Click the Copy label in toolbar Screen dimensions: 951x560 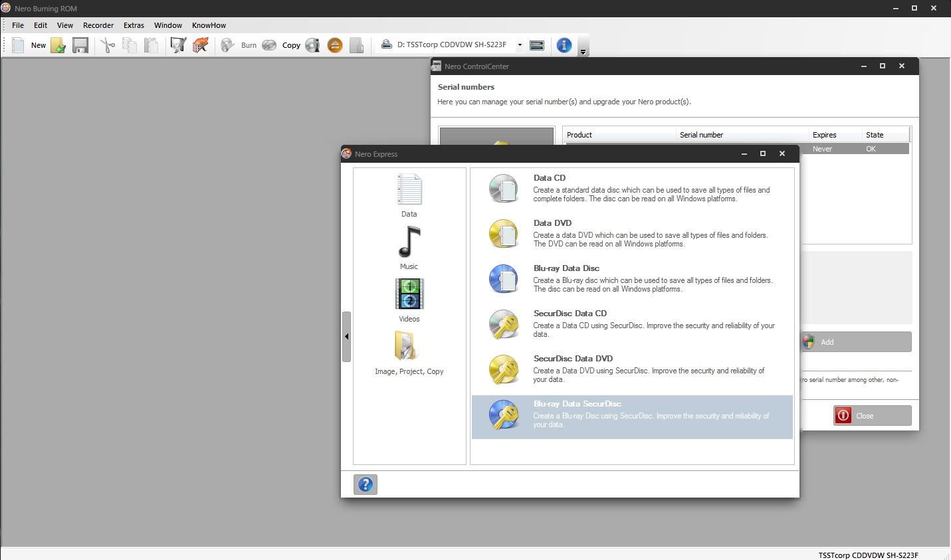(291, 45)
